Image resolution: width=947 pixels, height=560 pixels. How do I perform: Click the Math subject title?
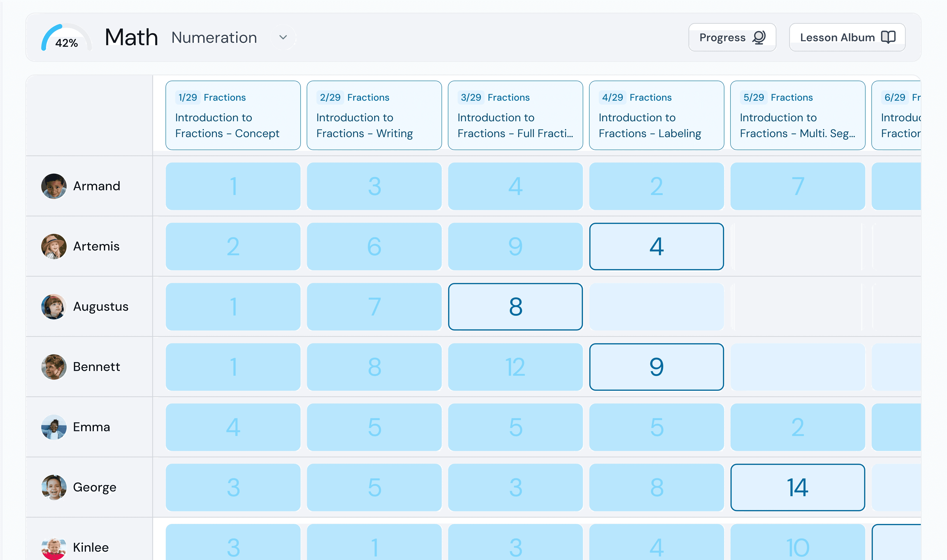pos(131,37)
